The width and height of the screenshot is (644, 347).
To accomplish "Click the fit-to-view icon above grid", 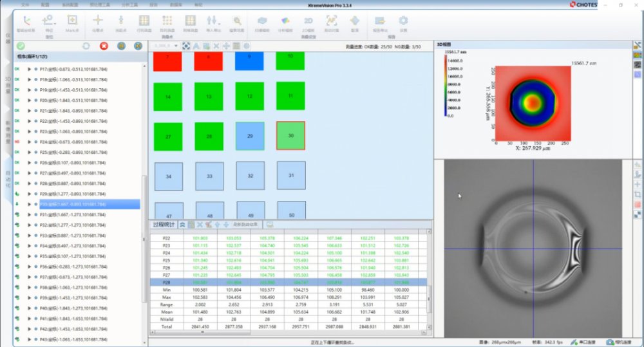I will click(x=186, y=46).
